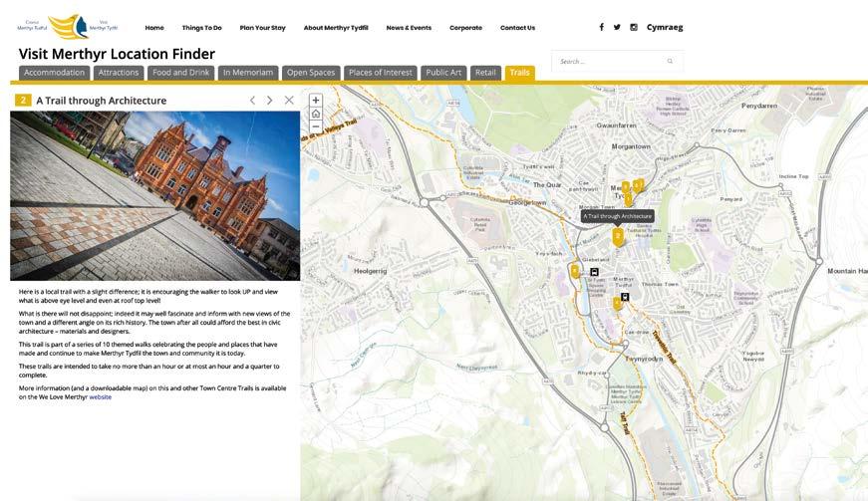Open the Contact Us page
This screenshot has width=868, height=501.
[x=517, y=28]
